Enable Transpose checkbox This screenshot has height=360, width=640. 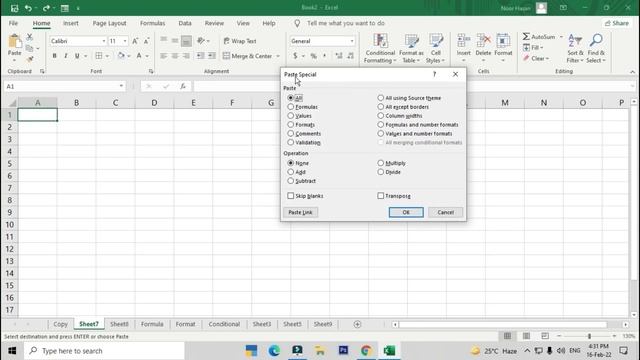pos(380,196)
